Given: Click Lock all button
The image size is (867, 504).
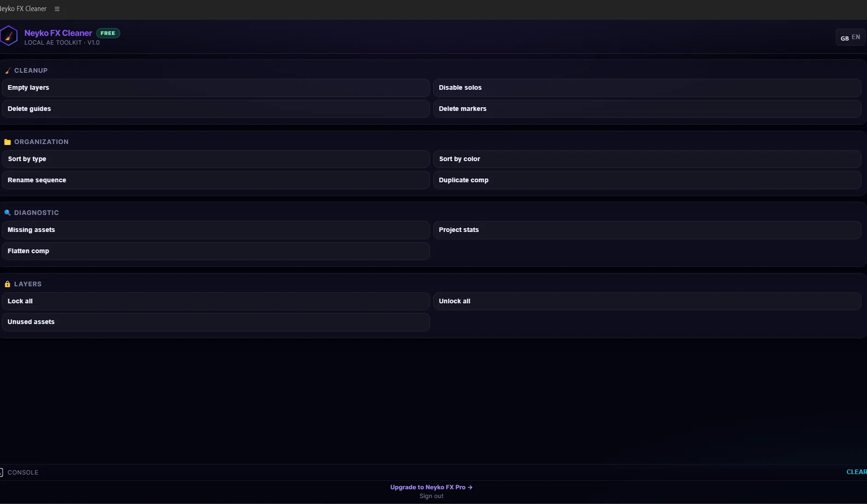Looking at the screenshot, I should point(216,301).
